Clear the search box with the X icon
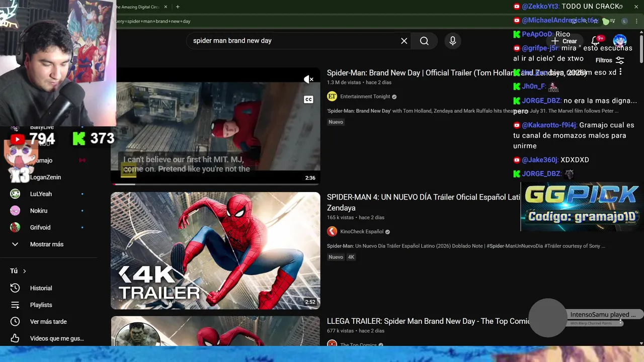 click(x=404, y=41)
